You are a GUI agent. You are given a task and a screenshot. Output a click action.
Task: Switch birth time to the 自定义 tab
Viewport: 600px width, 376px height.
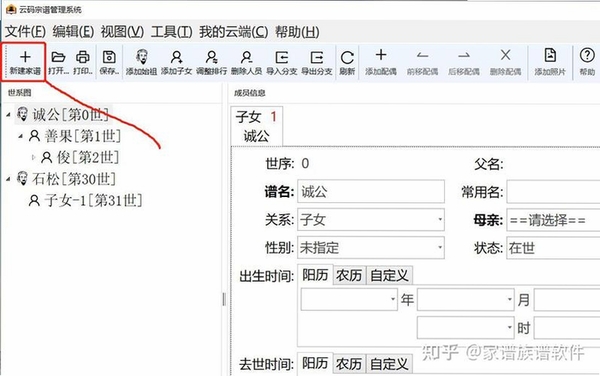390,275
